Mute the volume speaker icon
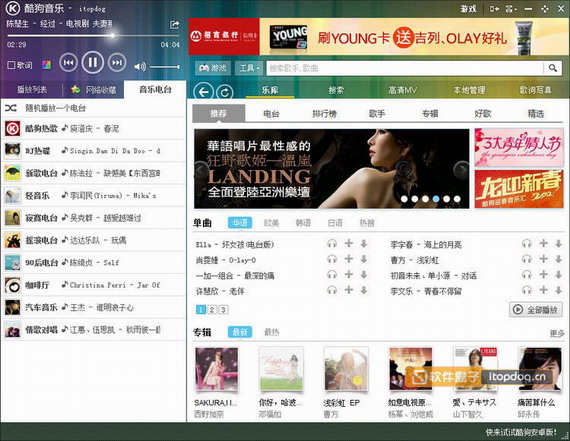Viewport: 570px width, 441px height. pos(140,67)
